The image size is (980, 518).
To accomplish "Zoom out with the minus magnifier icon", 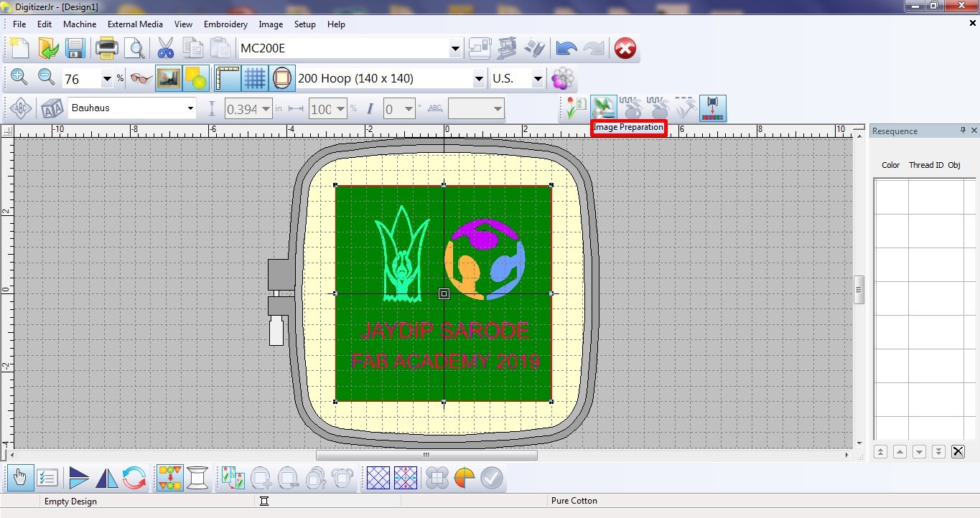I will coord(47,78).
